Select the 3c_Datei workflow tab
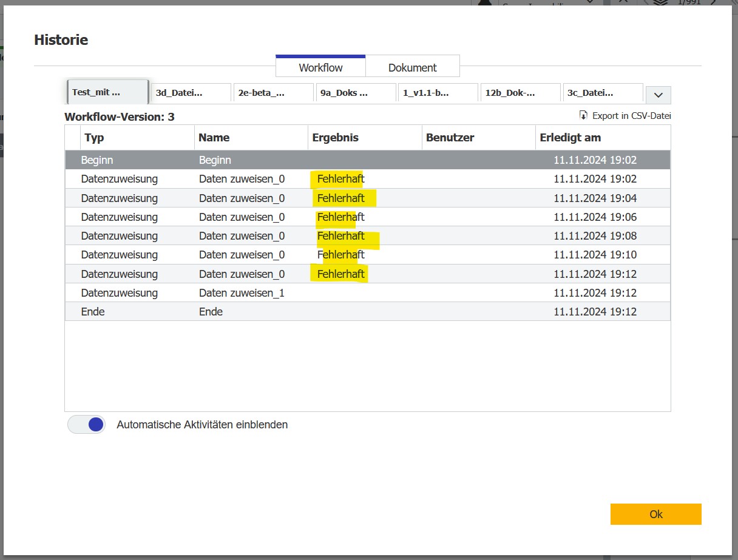Viewport: 738px width, 560px height. pos(603,93)
